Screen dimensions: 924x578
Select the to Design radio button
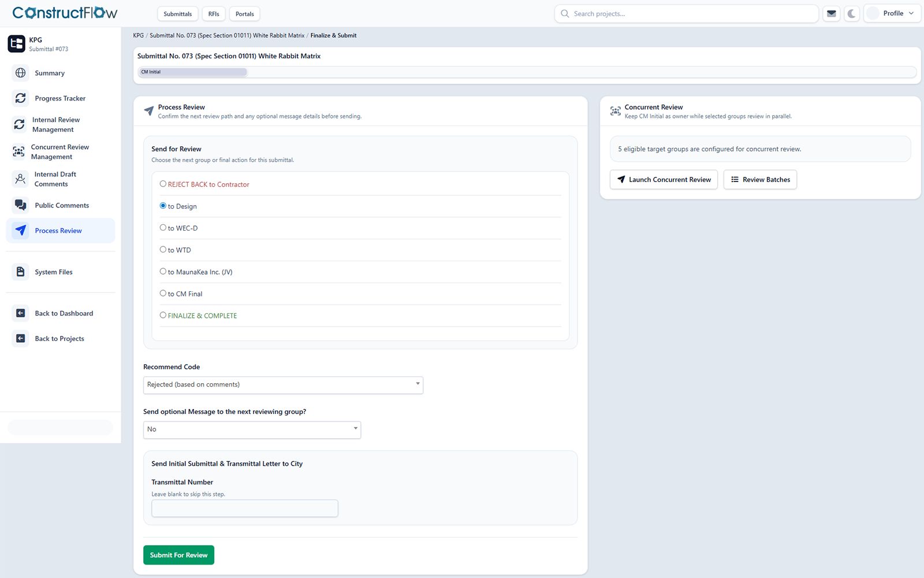(163, 206)
